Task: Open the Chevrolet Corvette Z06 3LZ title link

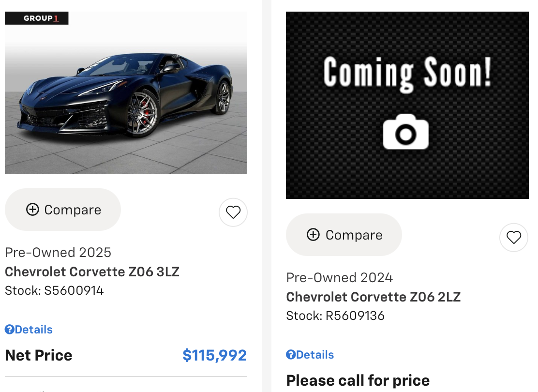Action: click(x=92, y=271)
